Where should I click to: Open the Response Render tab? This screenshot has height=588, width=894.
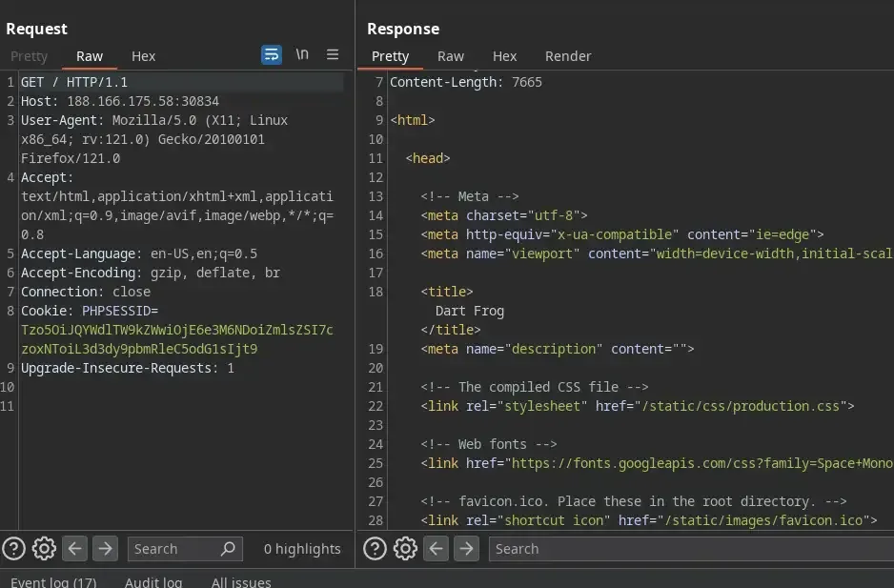pos(568,56)
